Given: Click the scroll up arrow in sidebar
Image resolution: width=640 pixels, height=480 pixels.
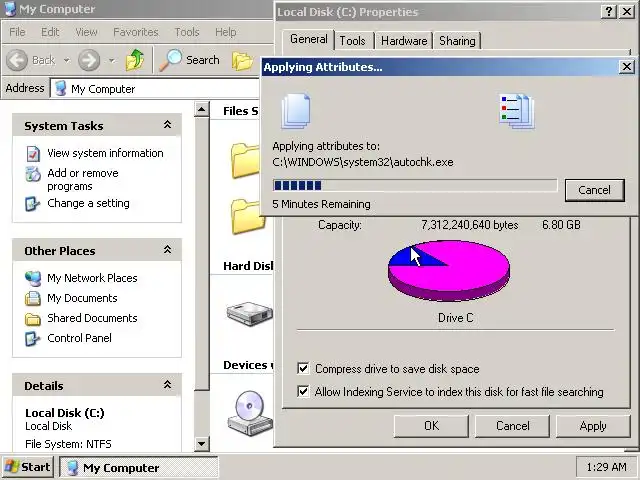Looking at the screenshot, I should (202, 109).
